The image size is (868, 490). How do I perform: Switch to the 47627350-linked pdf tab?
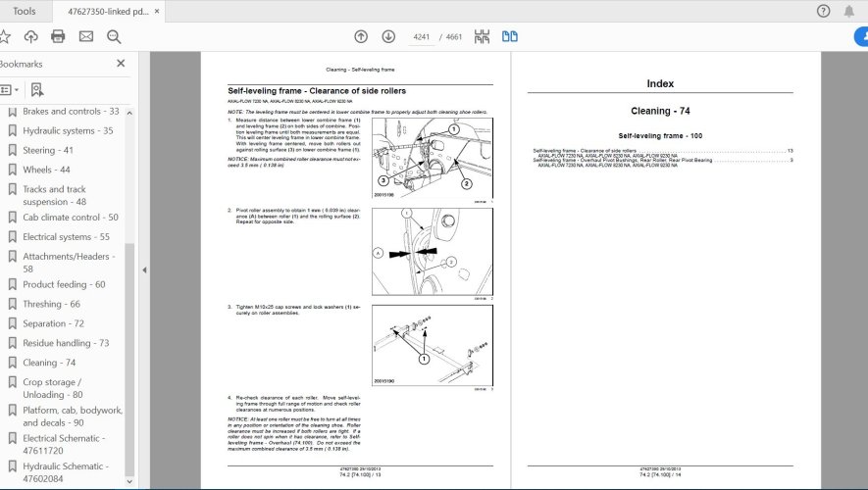(x=108, y=11)
